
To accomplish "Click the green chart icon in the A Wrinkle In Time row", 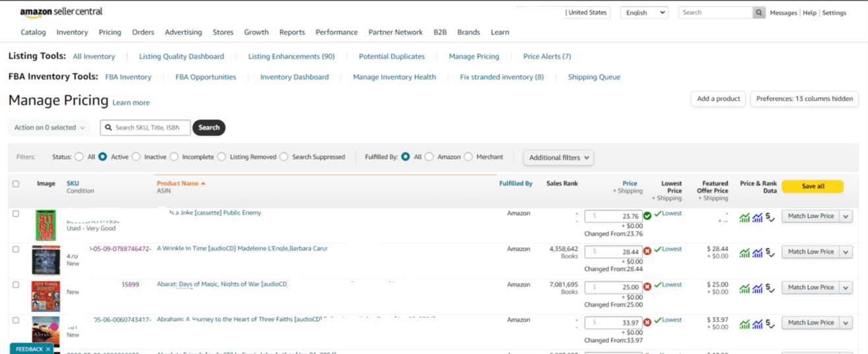I will click(x=745, y=252).
